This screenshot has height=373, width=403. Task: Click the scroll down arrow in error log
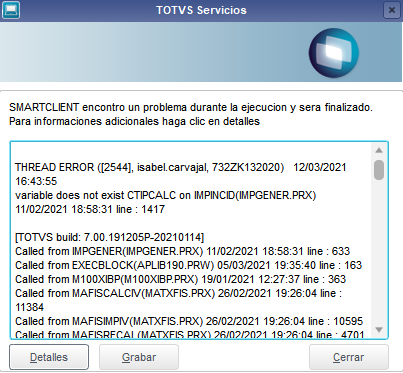click(379, 330)
